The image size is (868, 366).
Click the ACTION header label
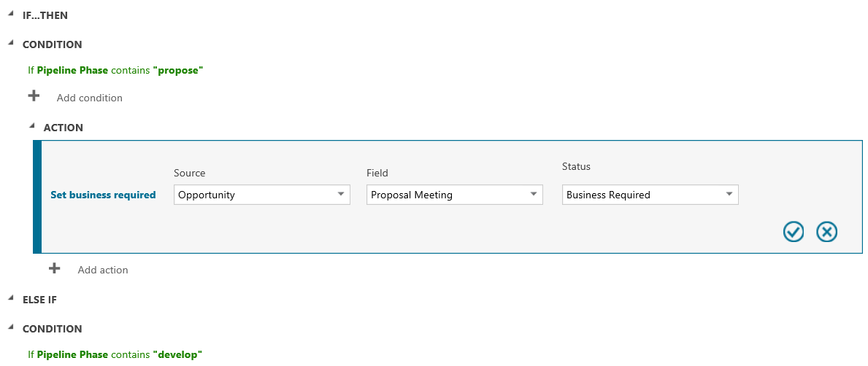click(x=64, y=128)
